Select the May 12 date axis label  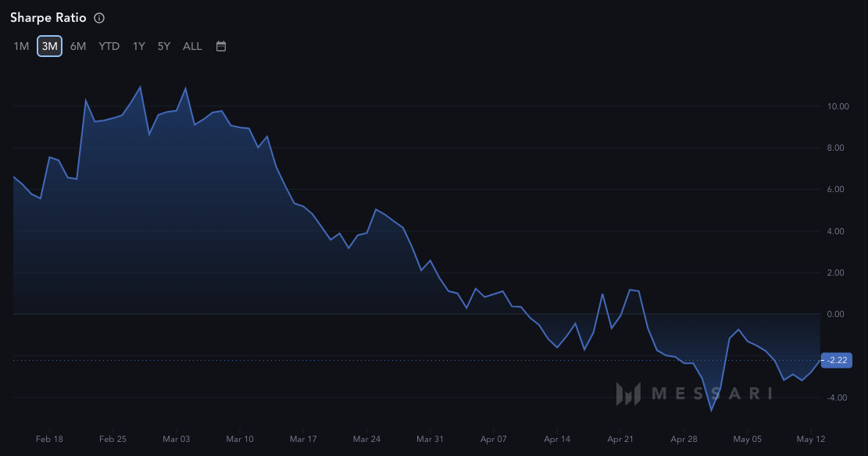pyautogui.click(x=811, y=439)
